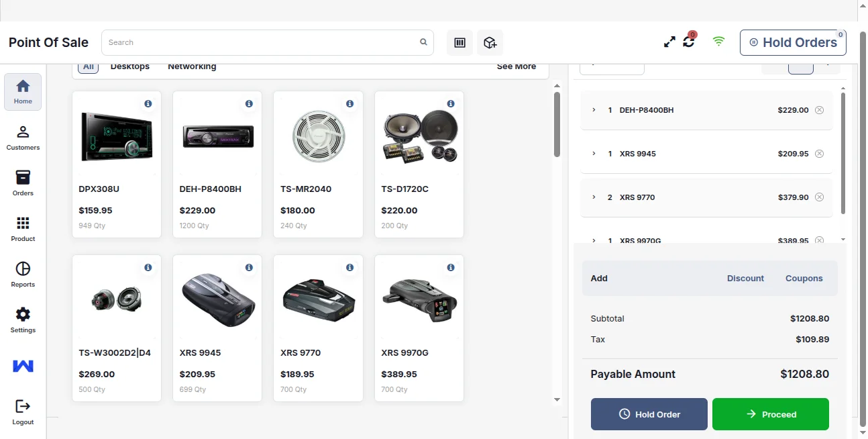This screenshot has width=868, height=439.
Task: Show info for DPX308U product
Action: 148,103
